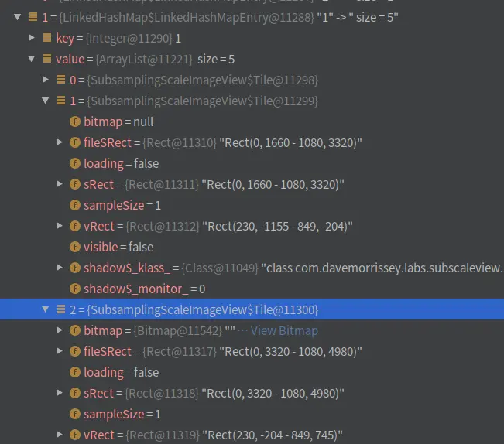The height and width of the screenshot is (444, 504).
Task: Collapse the LinkedHashMapEntry@11288 node
Action: pyautogui.click(x=17, y=17)
